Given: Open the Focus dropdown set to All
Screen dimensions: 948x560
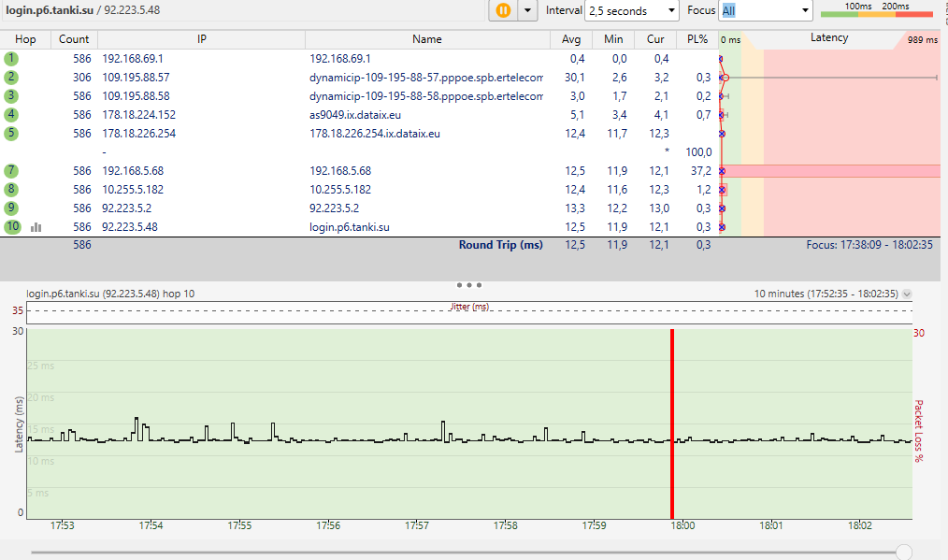Looking at the screenshot, I should (x=766, y=10).
